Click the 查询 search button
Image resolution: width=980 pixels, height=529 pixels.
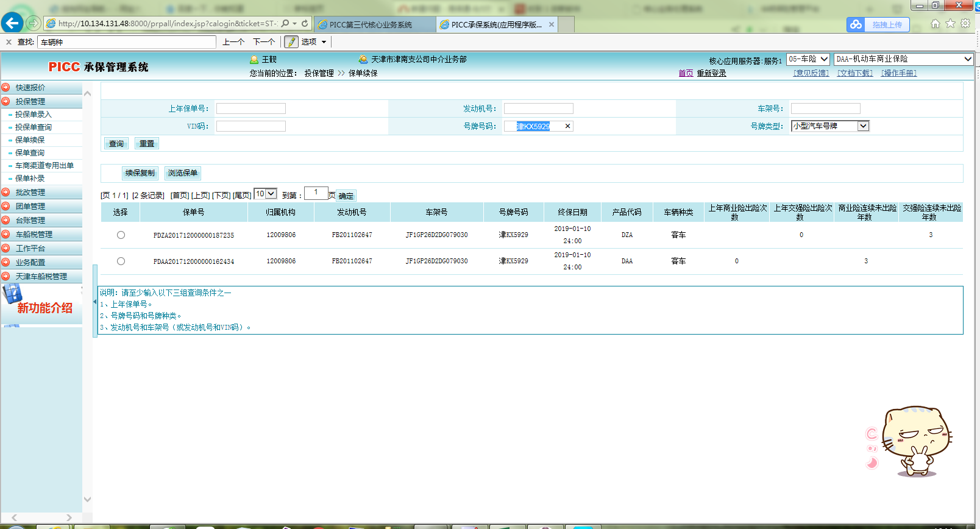(116, 144)
